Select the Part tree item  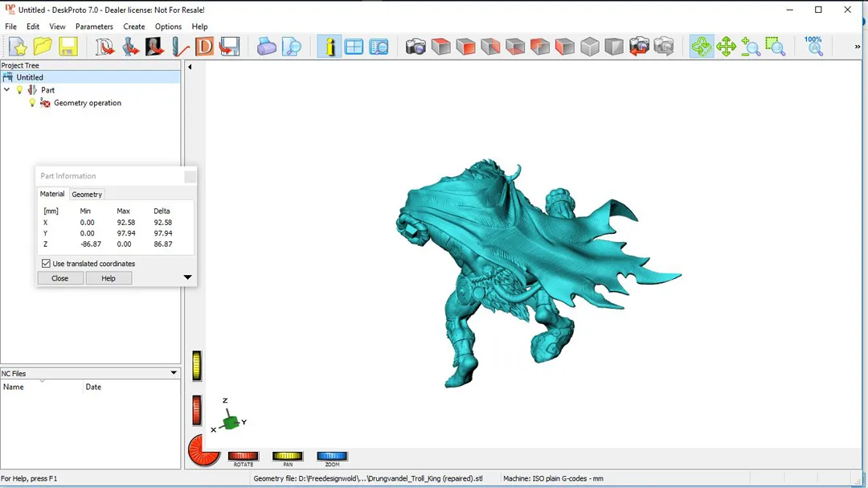pos(47,90)
